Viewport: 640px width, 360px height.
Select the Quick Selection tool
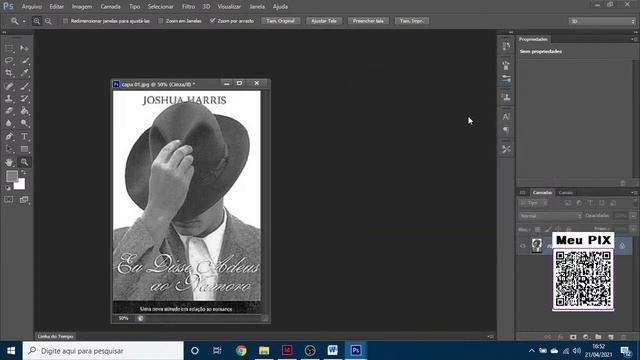(x=24, y=60)
